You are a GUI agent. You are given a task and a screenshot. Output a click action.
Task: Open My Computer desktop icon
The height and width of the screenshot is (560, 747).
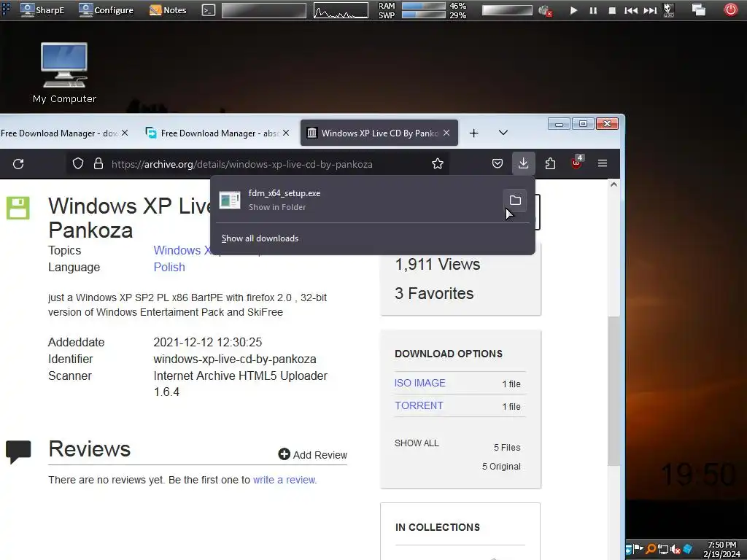point(64,73)
